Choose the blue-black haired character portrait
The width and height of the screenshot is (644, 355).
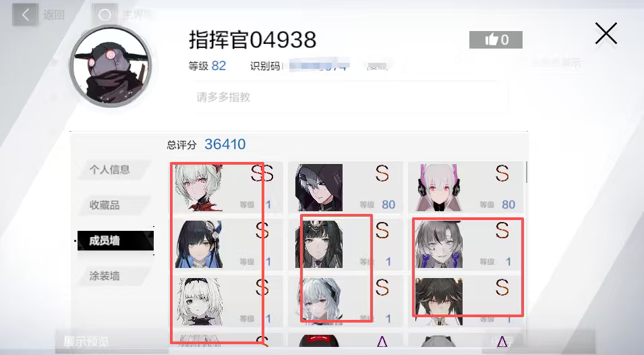tap(199, 244)
